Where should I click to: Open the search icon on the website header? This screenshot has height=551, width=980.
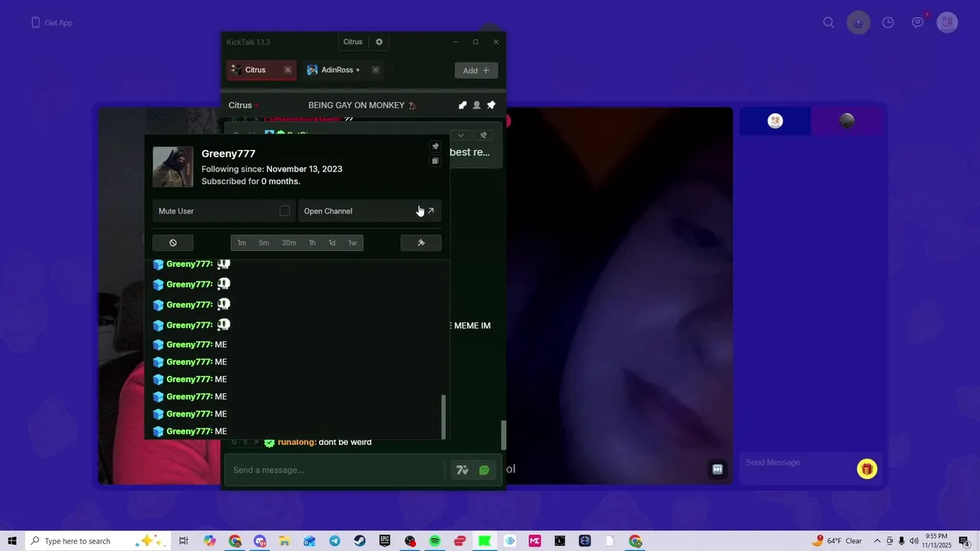coord(828,22)
